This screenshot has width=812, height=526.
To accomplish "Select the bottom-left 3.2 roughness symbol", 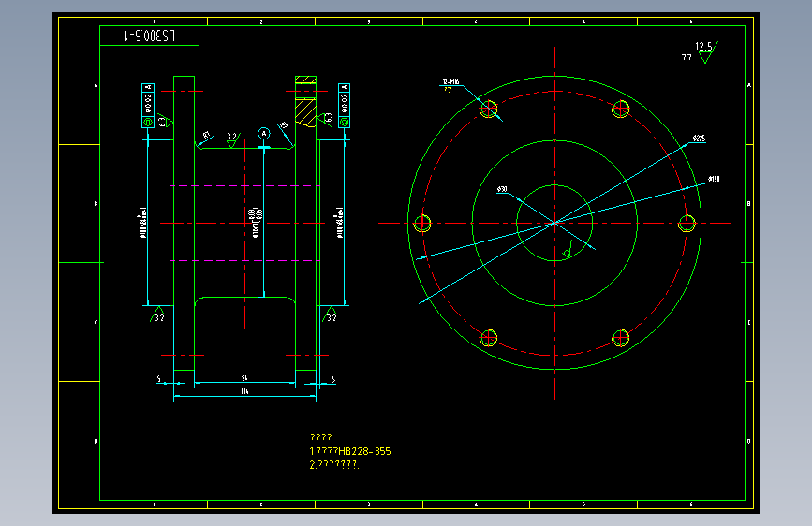I will pos(157,314).
